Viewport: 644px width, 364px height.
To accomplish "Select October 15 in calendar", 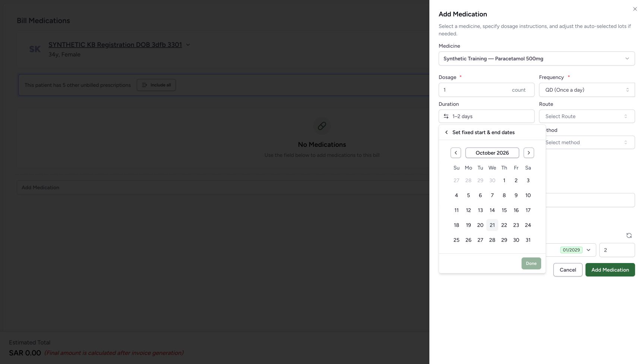I will [x=504, y=210].
